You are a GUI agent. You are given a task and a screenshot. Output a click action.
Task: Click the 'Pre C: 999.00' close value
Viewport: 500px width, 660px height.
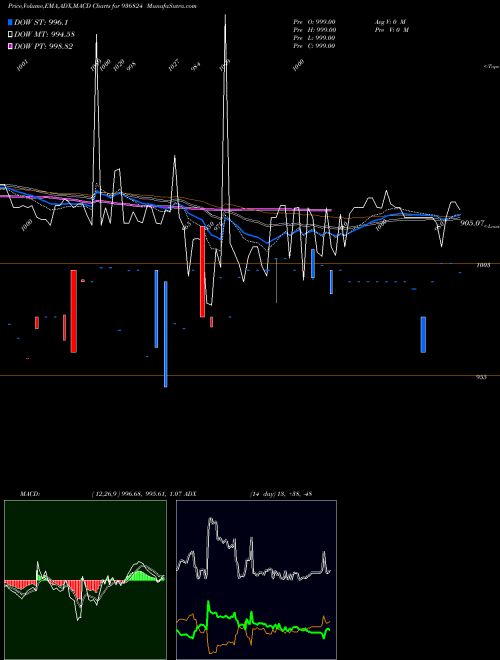click(314, 46)
